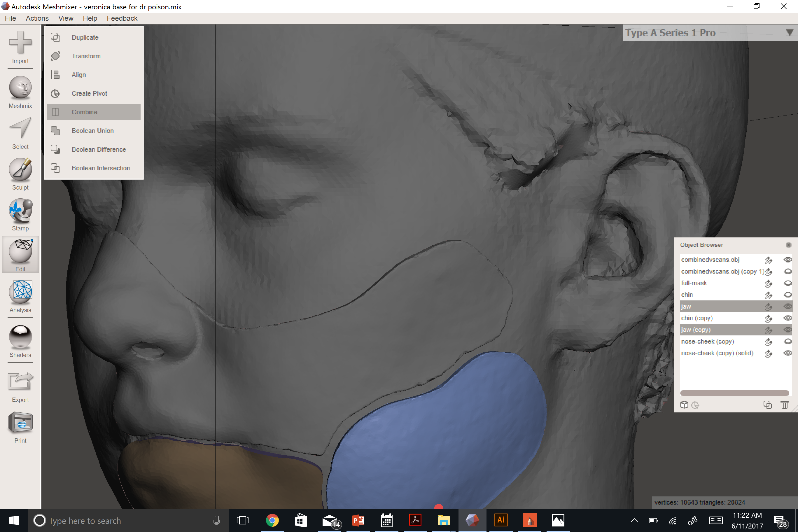Select nose-cheek (copy) (solid) object
Screen dimensions: 798x532
point(717,353)
